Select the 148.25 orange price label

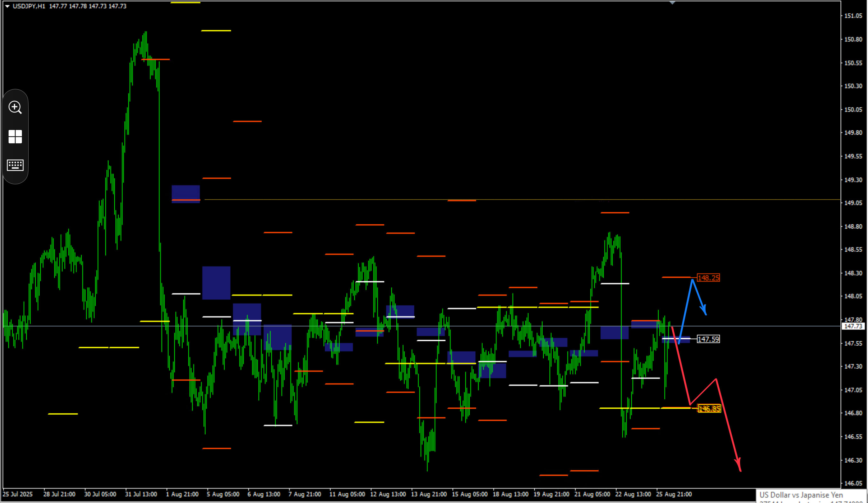[x=708, y=278]
